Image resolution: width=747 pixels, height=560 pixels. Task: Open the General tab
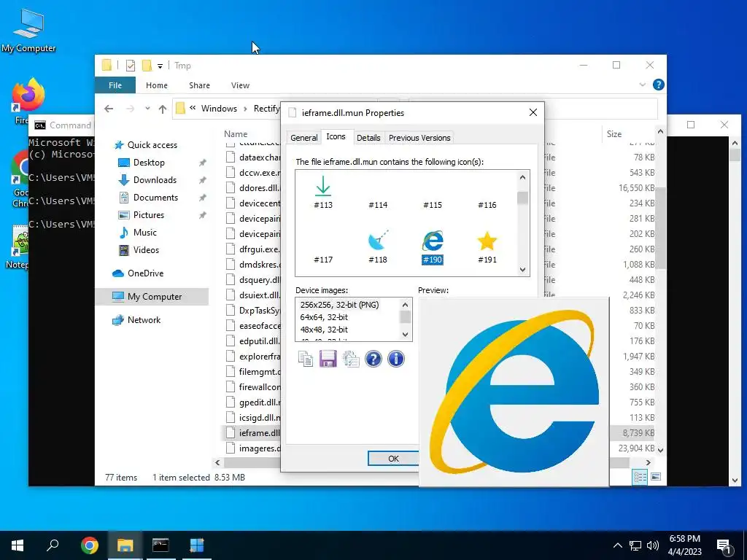coord(304,138)
